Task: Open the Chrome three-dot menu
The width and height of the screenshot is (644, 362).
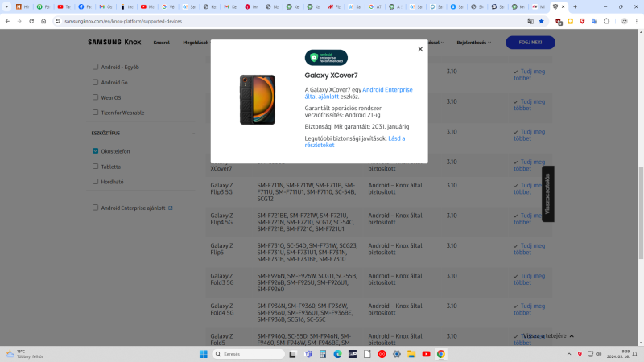Action: click(x=636, y=21)
